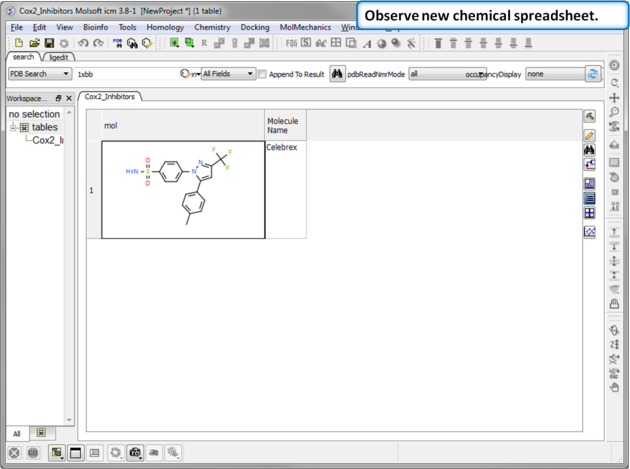Click the binoculars search icon beside Append To Result
630x469 pixels.
click(337, 74)
